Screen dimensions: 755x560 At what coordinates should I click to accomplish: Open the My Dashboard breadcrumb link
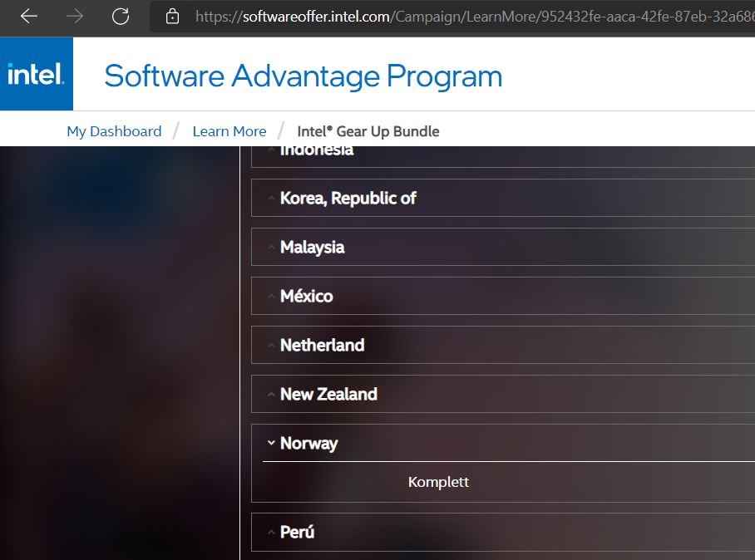(x=114, y=131)
